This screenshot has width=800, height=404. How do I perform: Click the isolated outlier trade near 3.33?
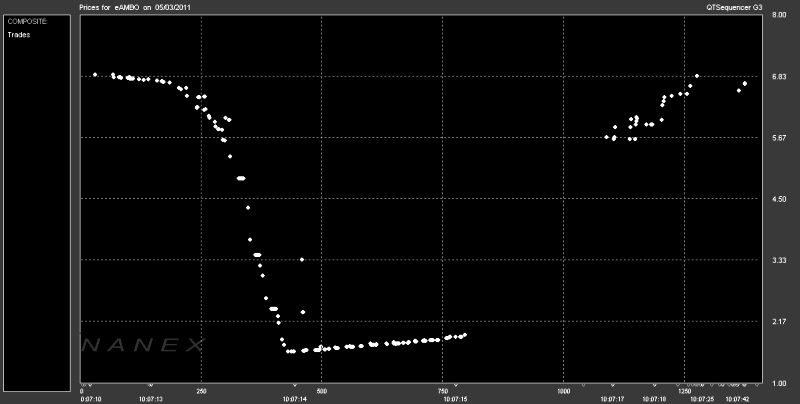pos(302,260)
